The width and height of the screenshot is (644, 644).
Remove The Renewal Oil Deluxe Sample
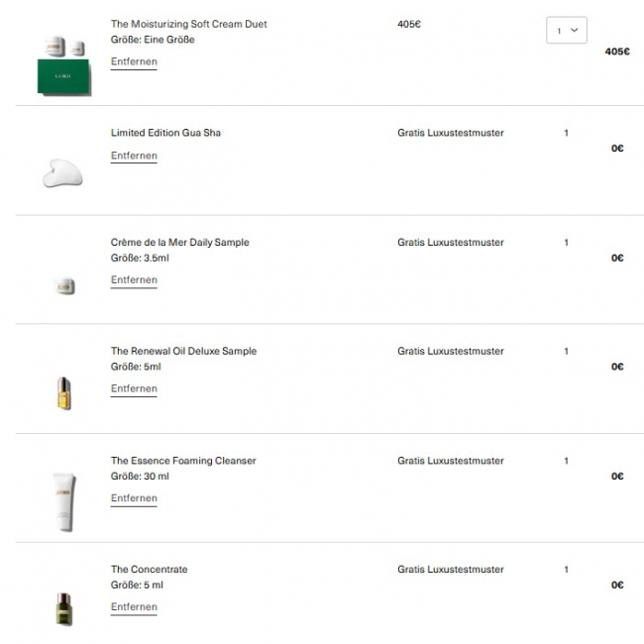(x=134, y=389)
